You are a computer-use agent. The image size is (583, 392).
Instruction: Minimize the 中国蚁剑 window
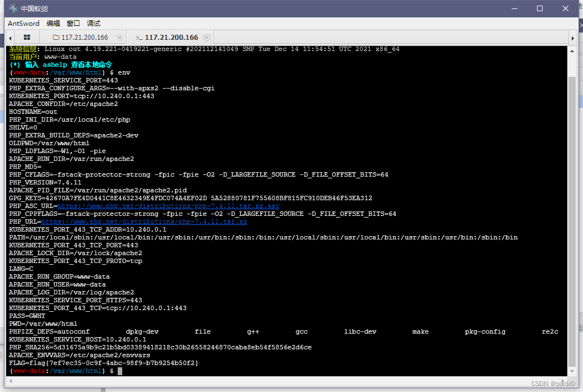click(x=515, y=8)
